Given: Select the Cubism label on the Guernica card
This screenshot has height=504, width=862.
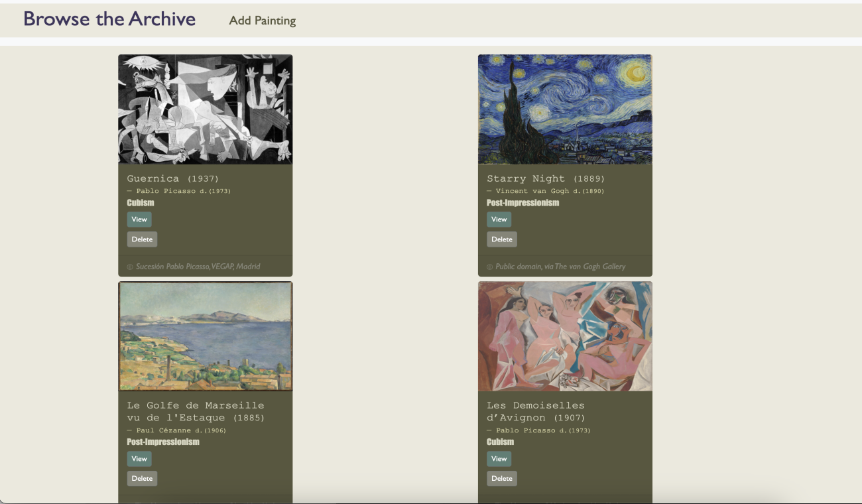Looking at the screenshot, I should click(x=141, y=203).
